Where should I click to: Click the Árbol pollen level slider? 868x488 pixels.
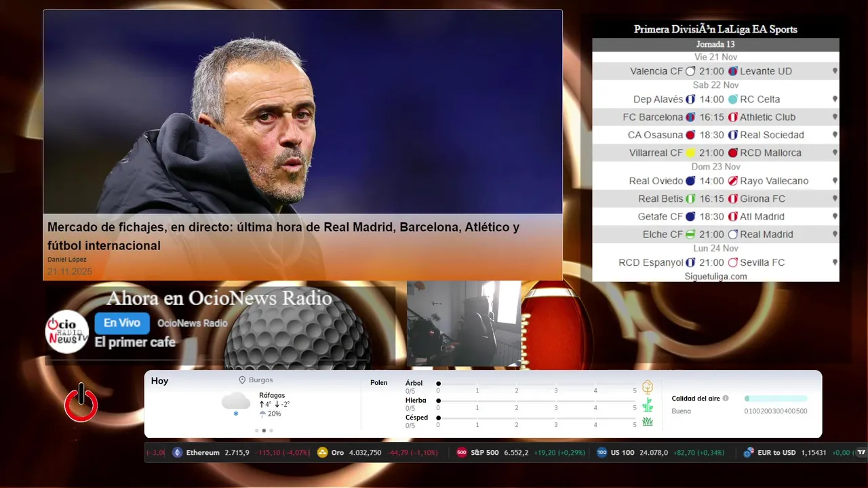click(x=536, y=384)
